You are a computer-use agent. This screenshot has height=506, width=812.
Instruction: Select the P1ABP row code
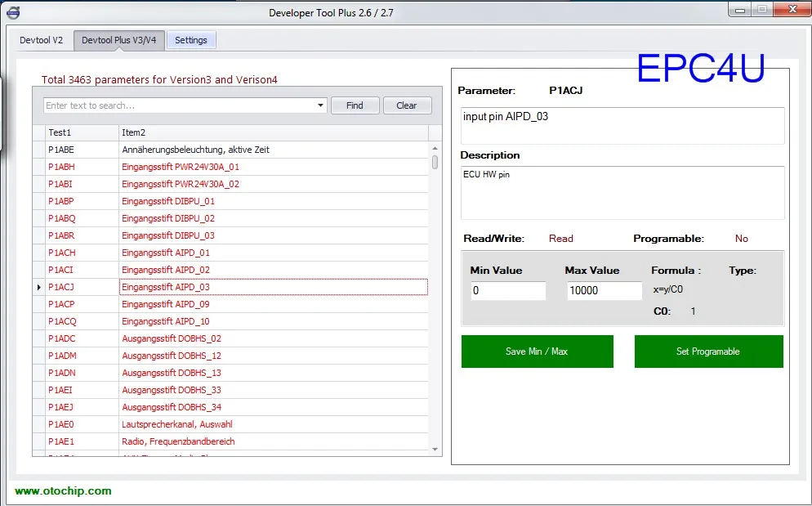(82, 201)
